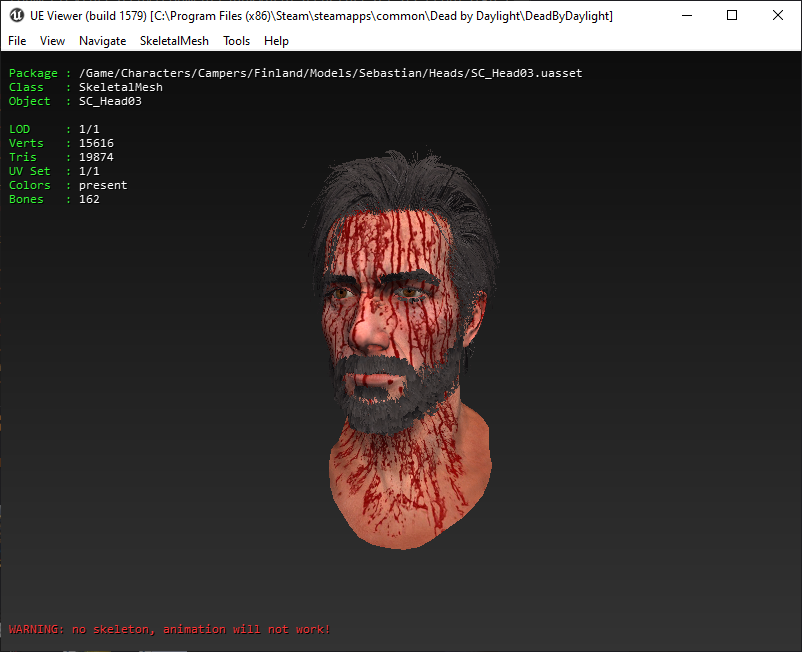This screenshot has width=802, height=652.
Task: Open the File menu
Action: click(17, 41)
